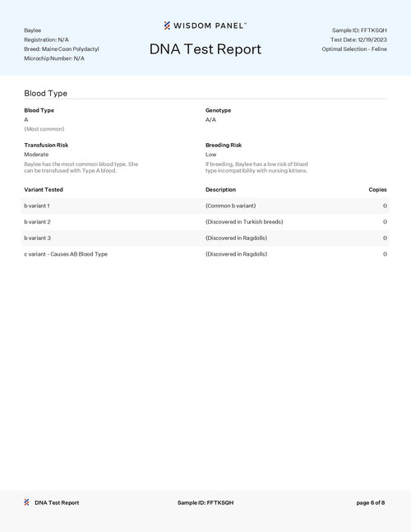Click the Blood Type section heading
The image size is (411, 532).
coord(45,93)
